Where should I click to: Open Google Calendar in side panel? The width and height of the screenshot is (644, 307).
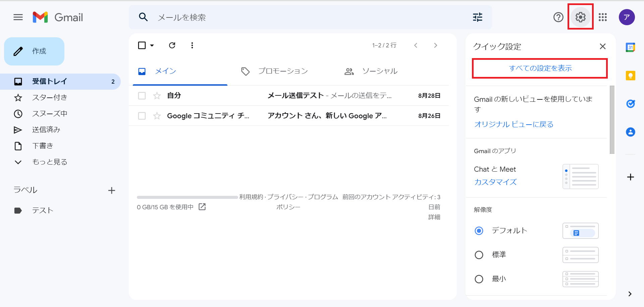630,47
